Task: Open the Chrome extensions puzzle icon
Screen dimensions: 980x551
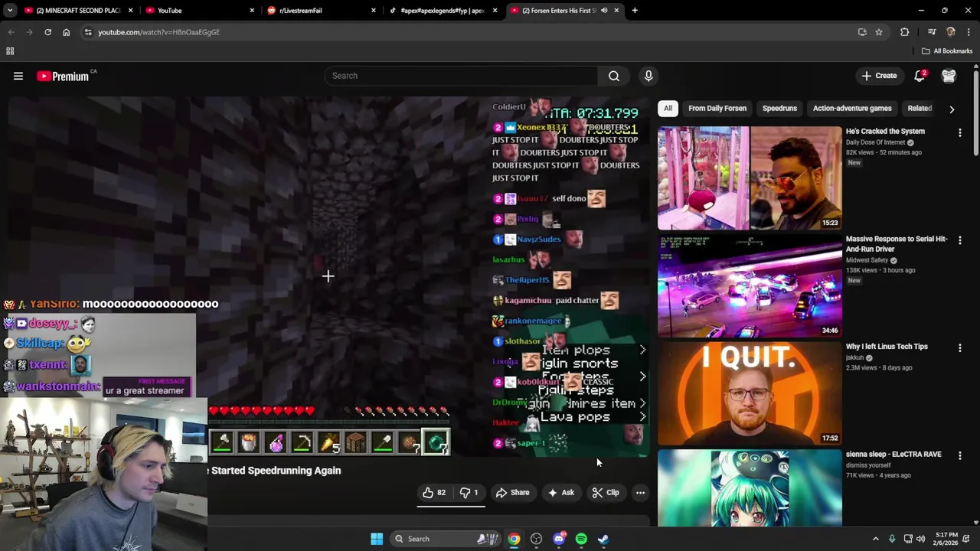Action: click(x=905, y=32)
